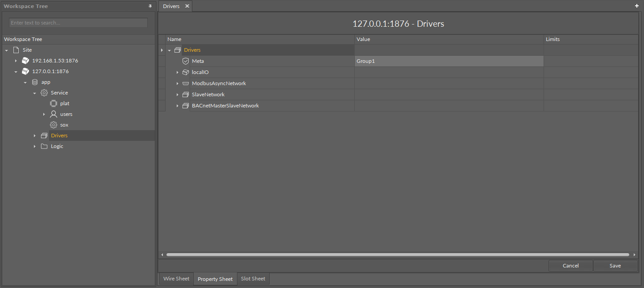Click the ModbusAsyncNetwork icon in property sheet
The width and height of the screenshot is (644, 288).
186,83
